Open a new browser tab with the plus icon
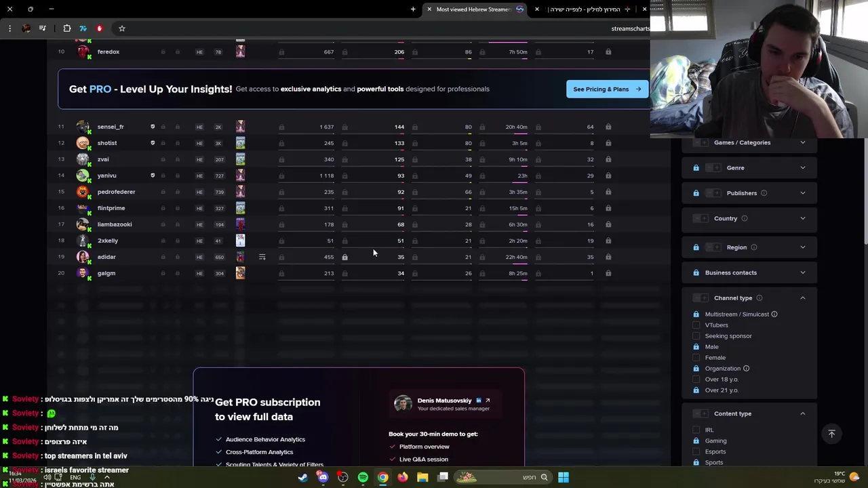The height and width of the screenshot is (488, 868). (x=413, y=9)
